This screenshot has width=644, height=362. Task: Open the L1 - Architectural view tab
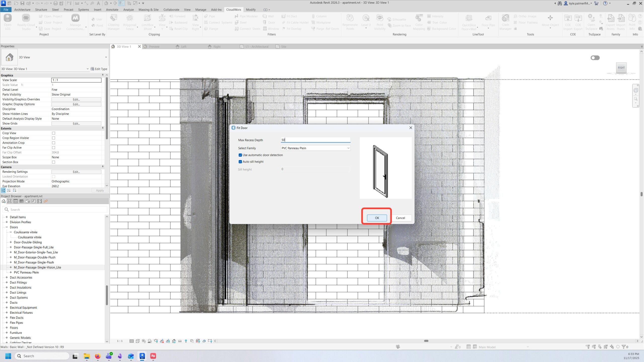point(257,47)
